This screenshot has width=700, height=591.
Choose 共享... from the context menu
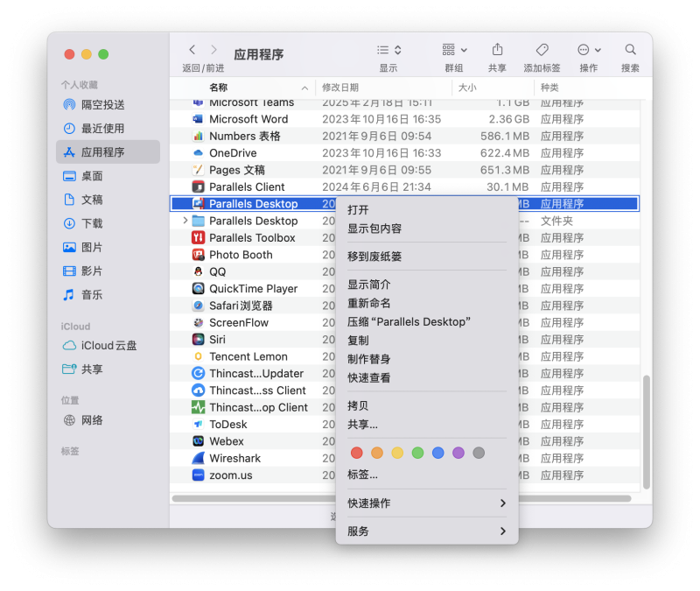pyautogui.click(x=427, y=425)
